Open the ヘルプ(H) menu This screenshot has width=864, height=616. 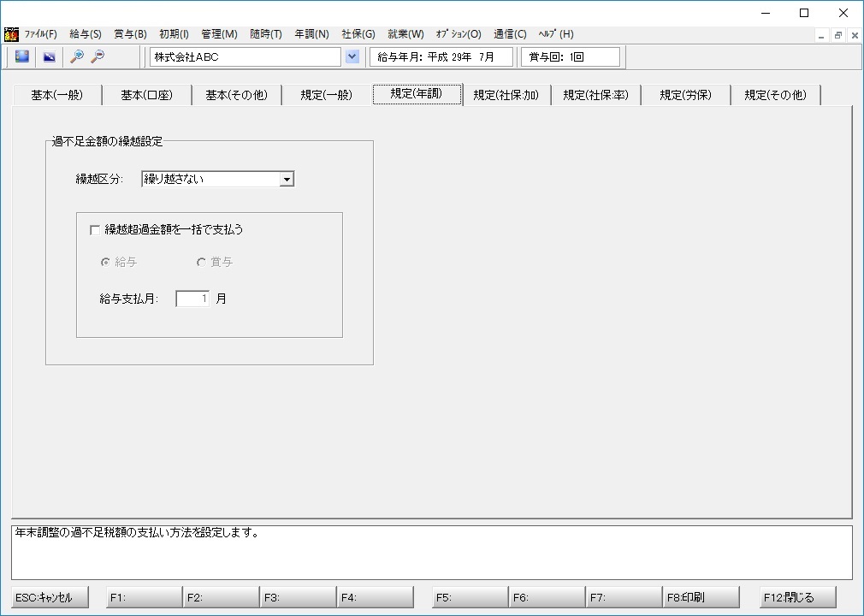click(557, 34)
